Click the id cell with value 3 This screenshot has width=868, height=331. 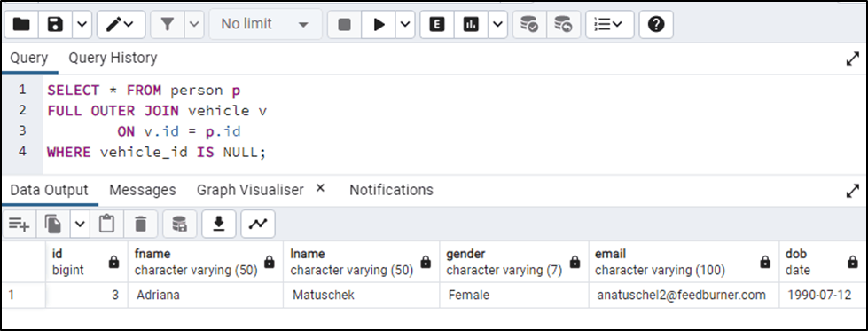86,295
